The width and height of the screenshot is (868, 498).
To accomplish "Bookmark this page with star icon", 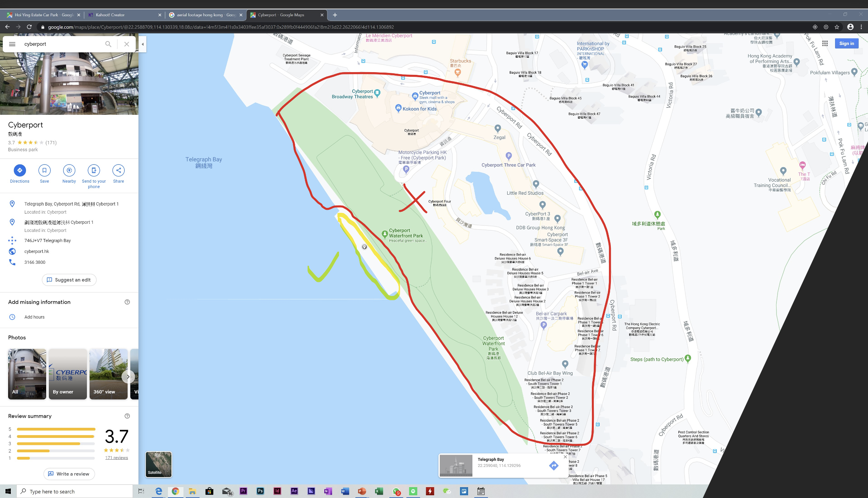I will [837, 27].
